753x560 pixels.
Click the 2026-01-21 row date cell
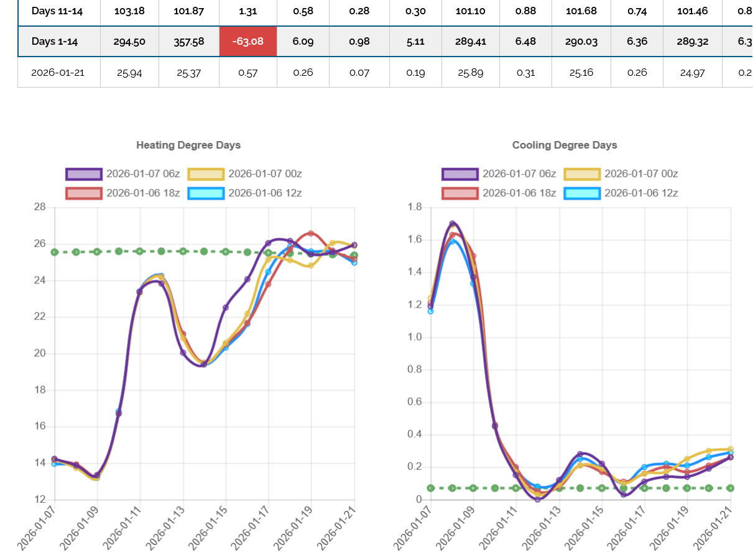pyautogui.click(x=57, y=72)
